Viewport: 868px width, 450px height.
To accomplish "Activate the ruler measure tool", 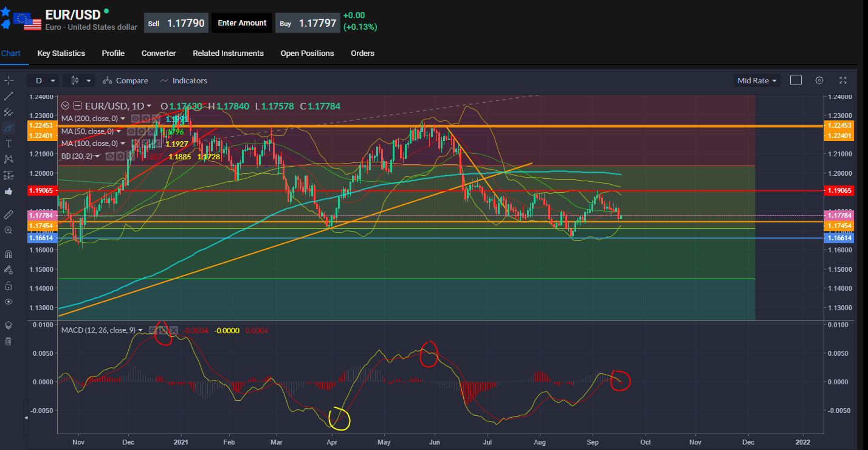I will pyautogui.click(x=9, y=215).
